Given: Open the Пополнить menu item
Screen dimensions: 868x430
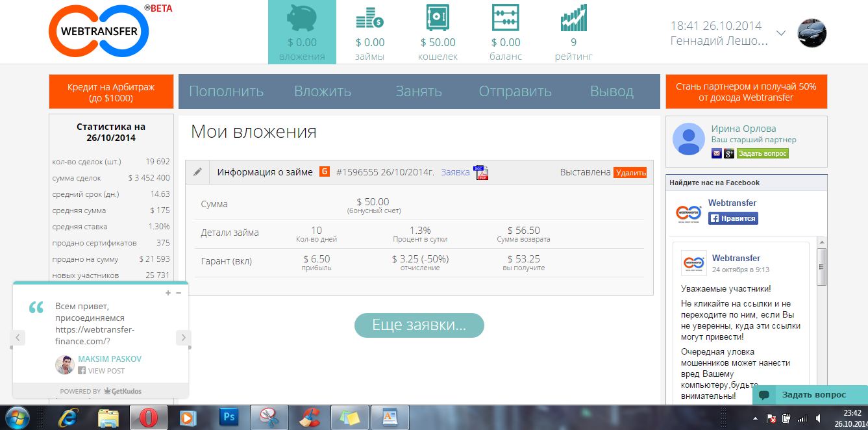Looking at the screenshot, I should 226,92.
